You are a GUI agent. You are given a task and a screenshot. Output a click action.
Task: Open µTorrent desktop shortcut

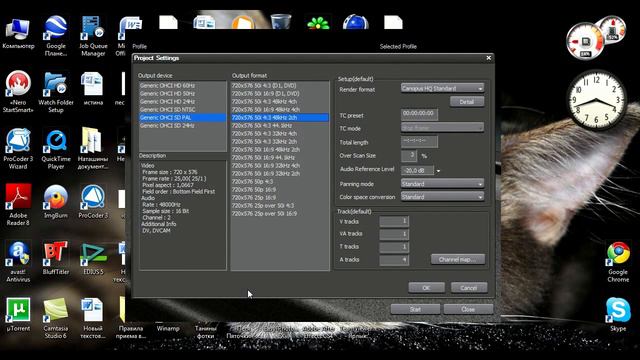point(18,314)
